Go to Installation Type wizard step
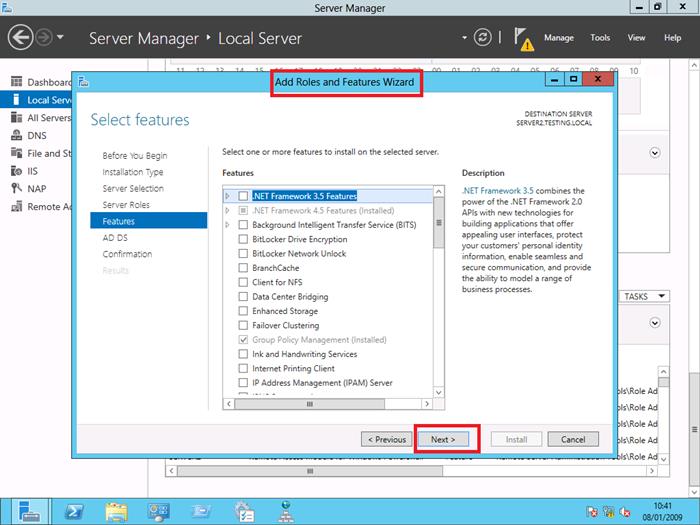 pos(133,172)
